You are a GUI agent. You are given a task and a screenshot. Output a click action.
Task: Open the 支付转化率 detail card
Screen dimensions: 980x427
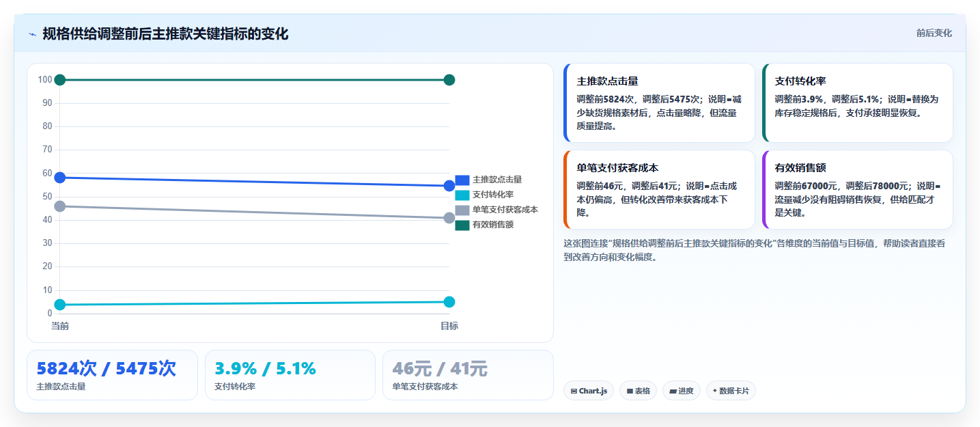pos(857,103)
